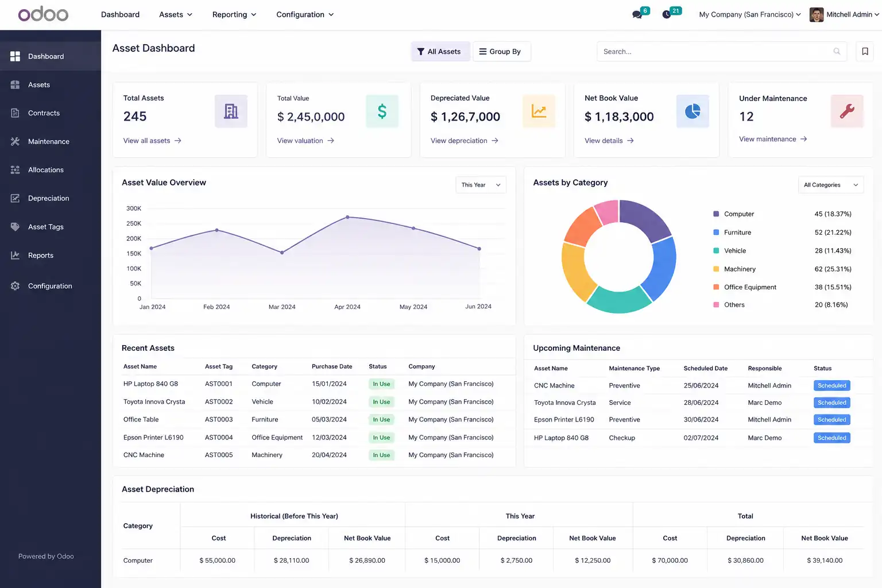
Task: Select Contracts in the sidebar
Action: pos(51,113)
